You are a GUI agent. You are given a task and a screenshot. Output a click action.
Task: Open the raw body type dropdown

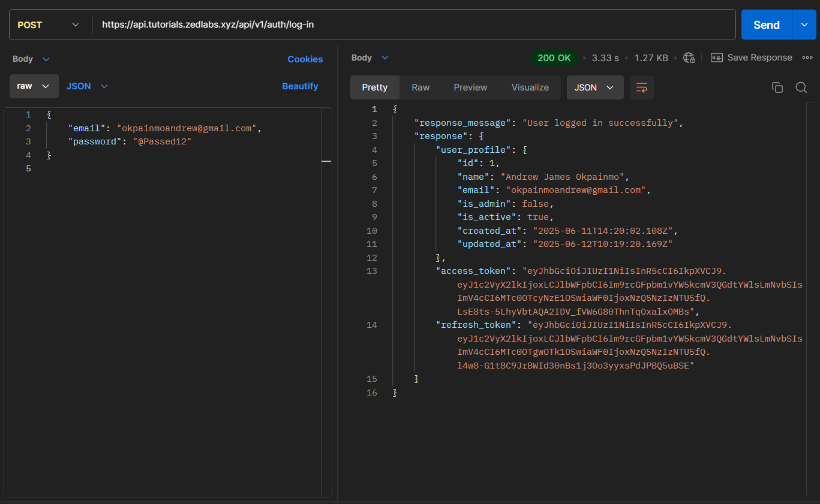pyautogui.click(x=34, y=86)
